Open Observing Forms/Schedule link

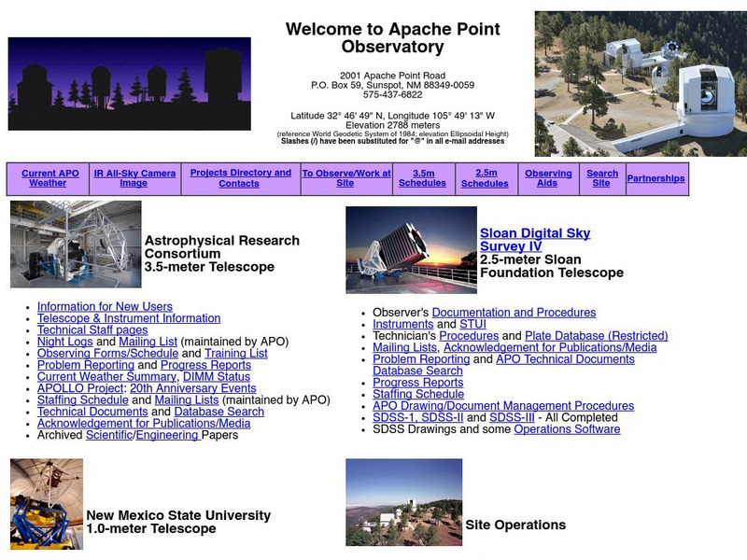(107, 354)
